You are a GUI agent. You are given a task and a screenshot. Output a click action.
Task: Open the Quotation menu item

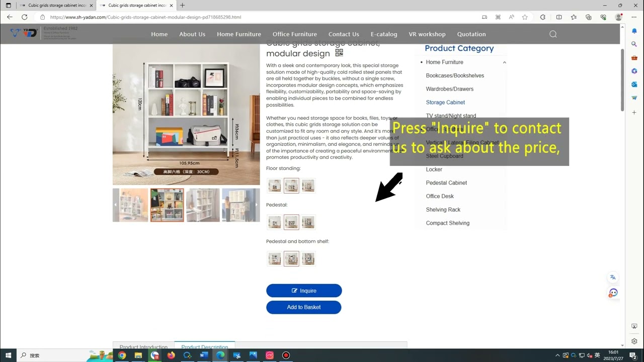[x=471, y=34]
